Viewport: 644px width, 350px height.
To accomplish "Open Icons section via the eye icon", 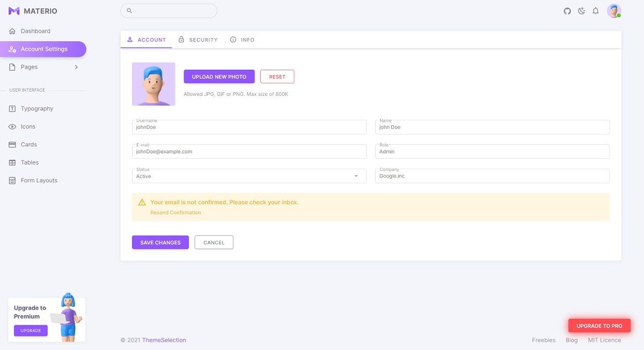I will pyautogui.click(x=12, y=126).
